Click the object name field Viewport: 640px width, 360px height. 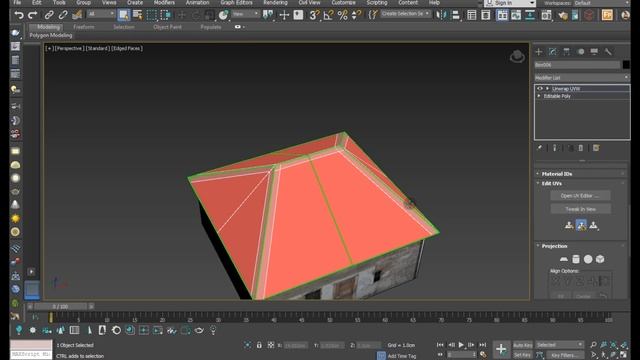pyautogui.click(x=577, y=64)
